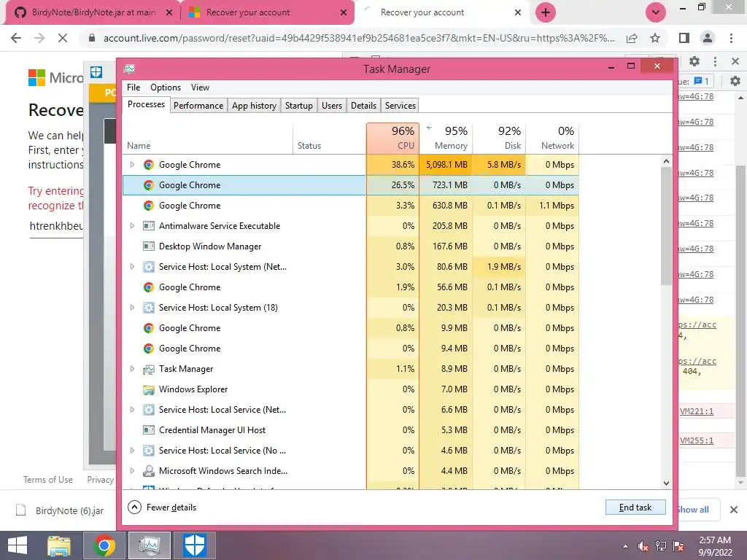
Task: Go back with Chrome back arrow
Action: pyautogui.click(x=16, y=38)
